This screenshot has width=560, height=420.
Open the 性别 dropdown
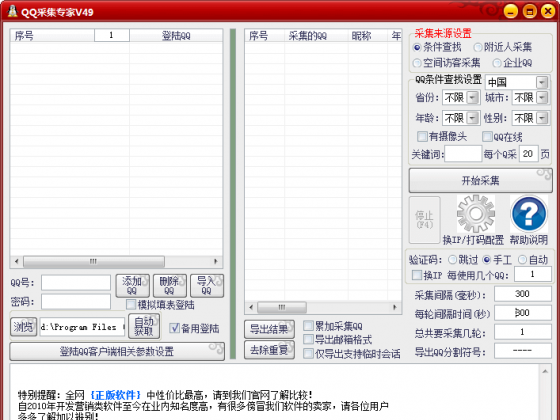pos(542,118)
